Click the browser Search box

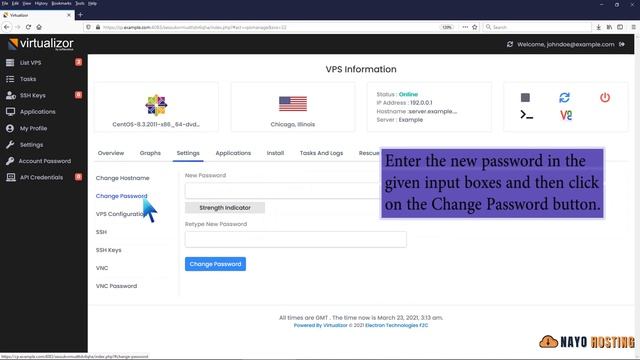tap(537, 27)
